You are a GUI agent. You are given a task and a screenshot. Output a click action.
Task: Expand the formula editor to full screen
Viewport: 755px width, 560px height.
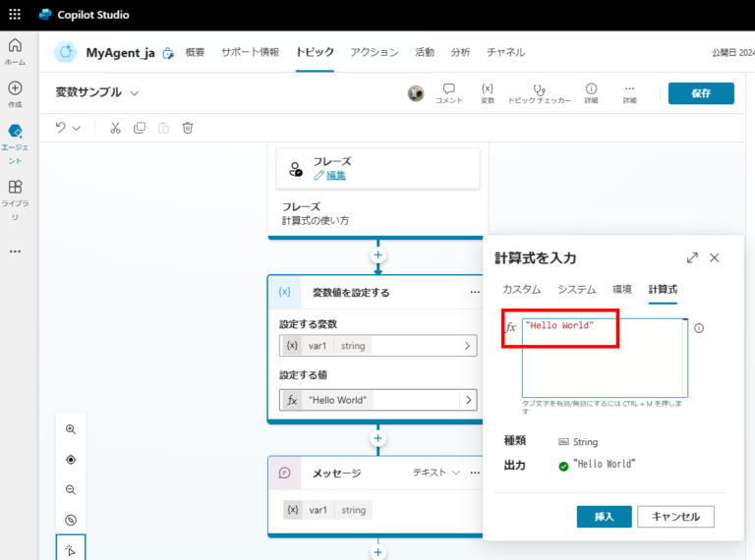[x=692, y=257]
